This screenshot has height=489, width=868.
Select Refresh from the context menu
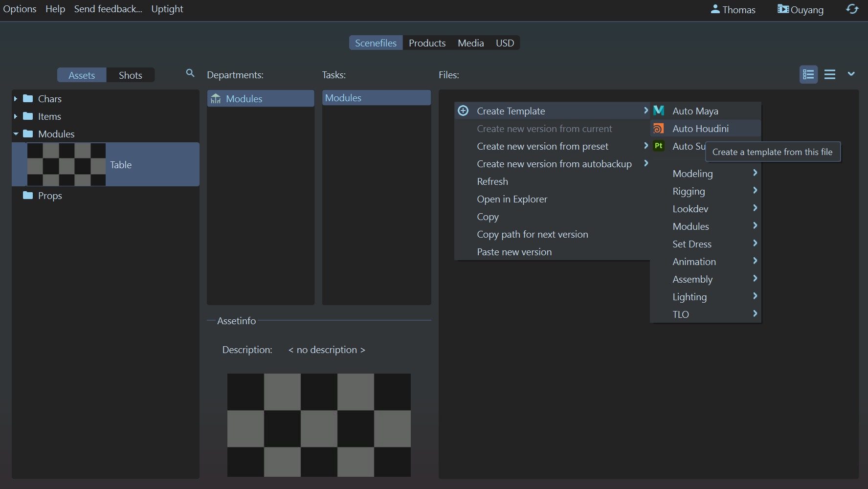pos(492,181)
